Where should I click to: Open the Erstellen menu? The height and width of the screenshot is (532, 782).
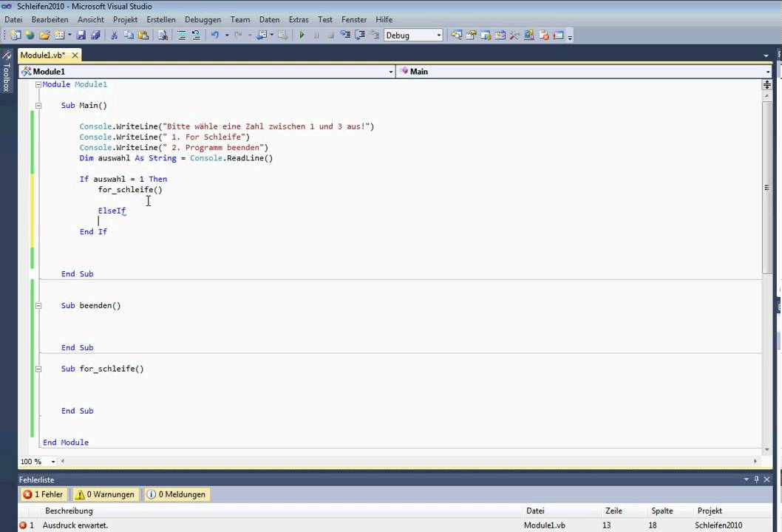(x=161, y=19)
